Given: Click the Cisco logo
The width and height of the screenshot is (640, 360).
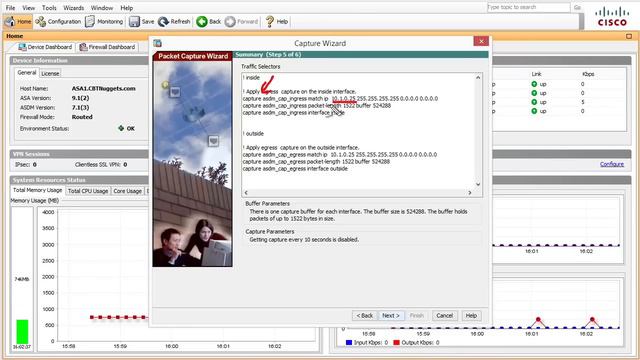Looking at the screenshot, I should coord(612,16).
